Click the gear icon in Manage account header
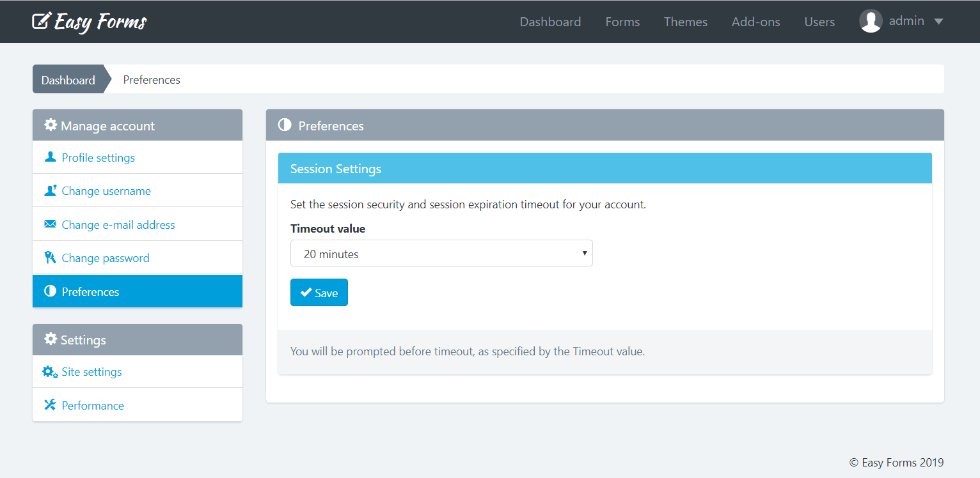980x478 pixels. (51, 125)
